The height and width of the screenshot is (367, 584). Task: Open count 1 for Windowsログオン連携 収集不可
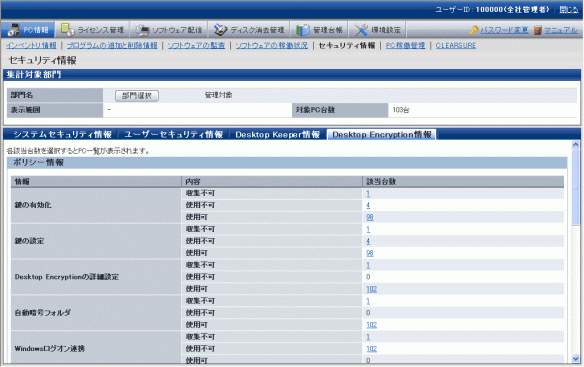[x=368, y=337]
